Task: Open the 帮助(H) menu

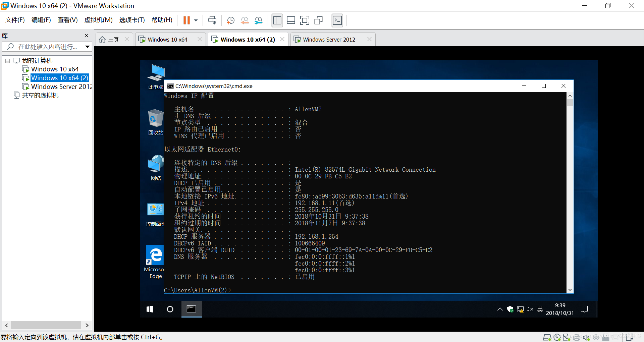Action: (162, 20)
